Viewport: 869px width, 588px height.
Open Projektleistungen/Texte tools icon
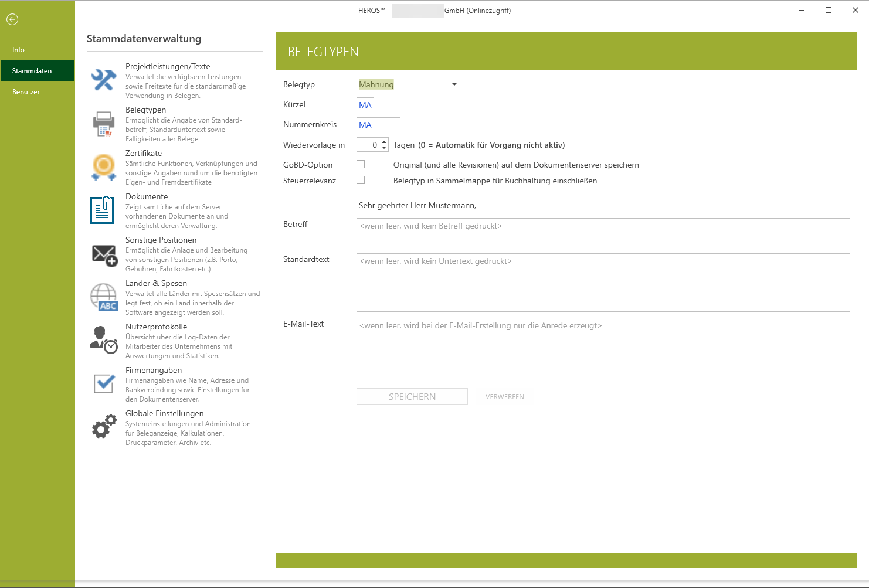pos(104,80)
